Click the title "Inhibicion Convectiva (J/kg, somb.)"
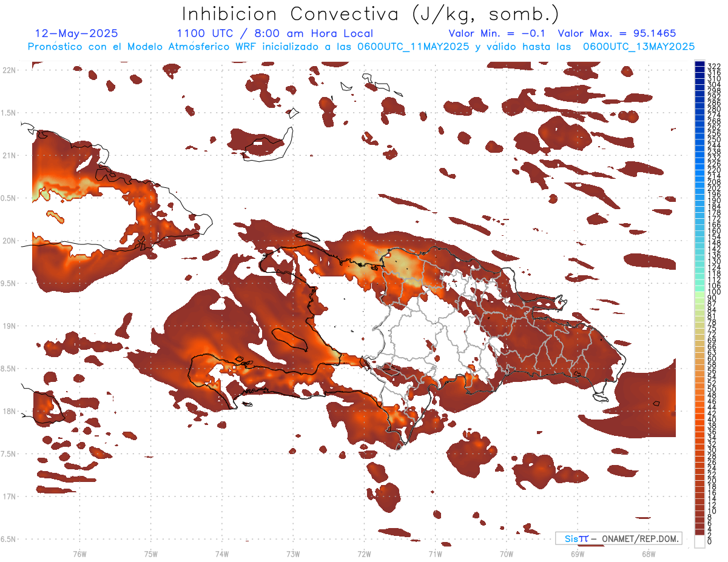 (370, 15)
